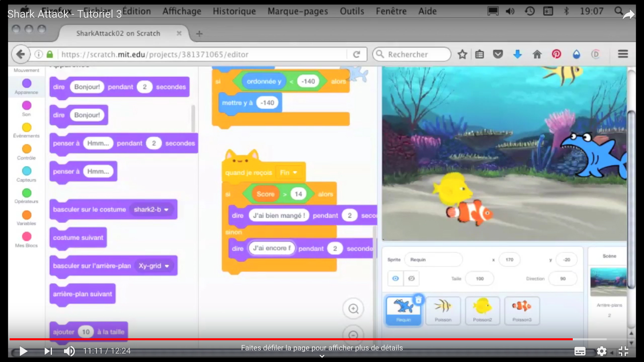The width and height of the screenshot is (644, 362).
Task: Hide the Requin sprite with crossed-eye icon
Action: 411,278
